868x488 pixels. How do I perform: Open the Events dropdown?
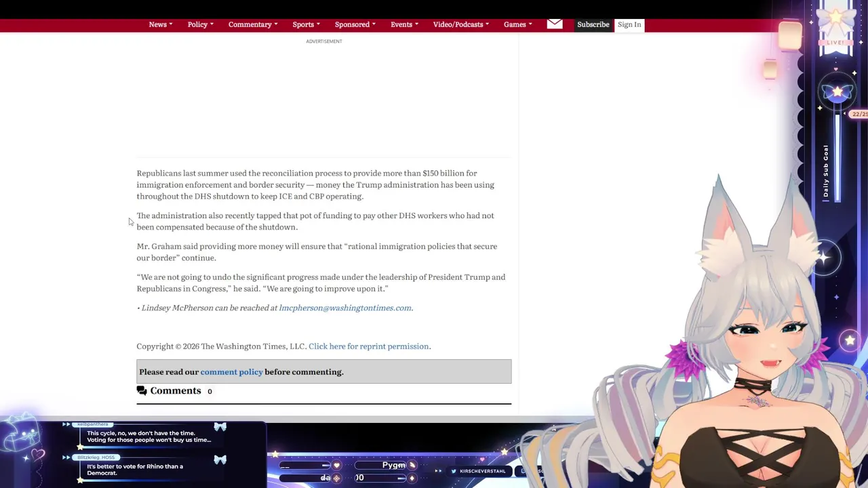click(x=404, y=24)
